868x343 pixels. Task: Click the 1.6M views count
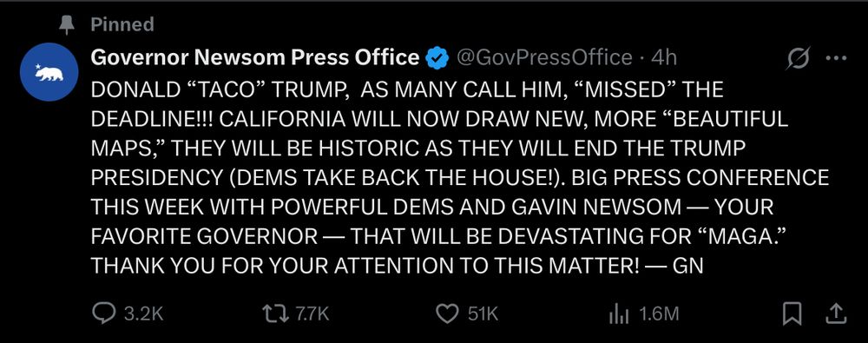tap(659, 314)
